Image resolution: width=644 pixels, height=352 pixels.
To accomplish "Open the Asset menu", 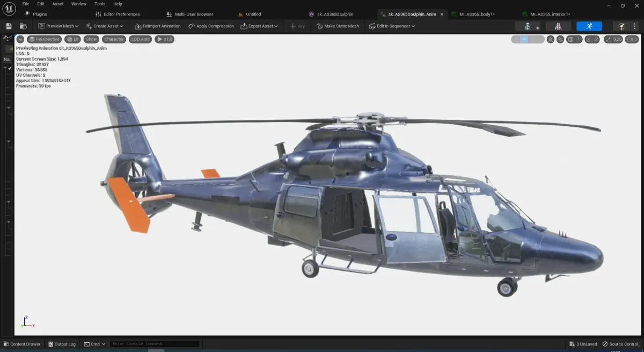I will [57, 4].
